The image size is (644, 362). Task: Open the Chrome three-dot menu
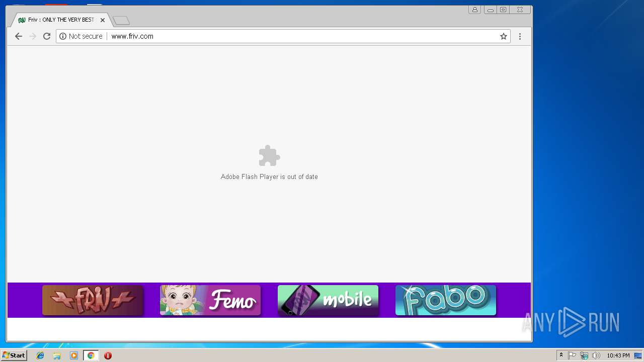(520, 36)
